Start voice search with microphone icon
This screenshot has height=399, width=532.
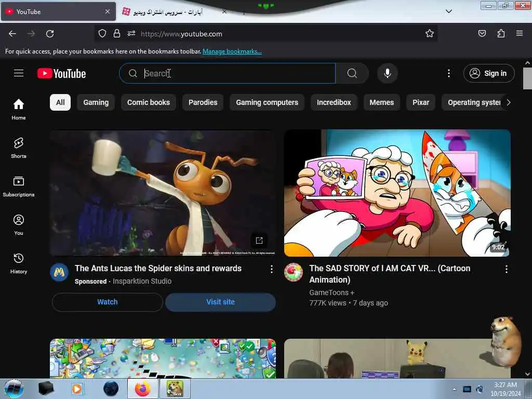(x=387, y=73)
